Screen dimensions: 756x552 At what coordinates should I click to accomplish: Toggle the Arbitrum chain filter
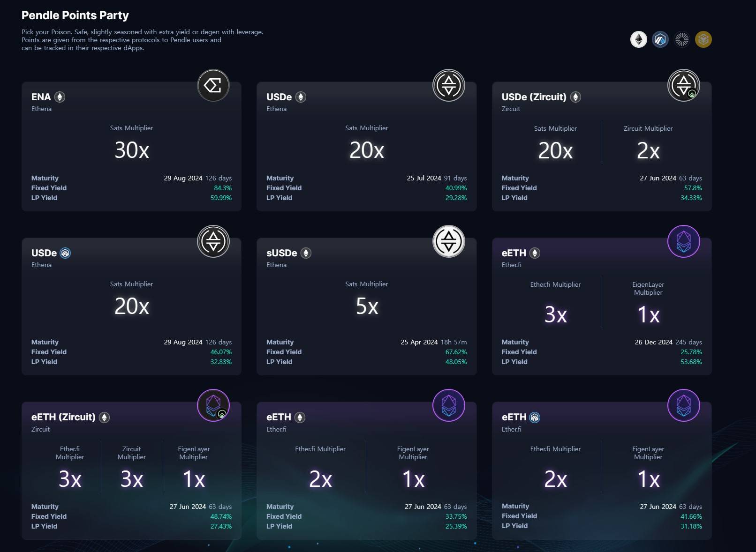click(660, 39)
